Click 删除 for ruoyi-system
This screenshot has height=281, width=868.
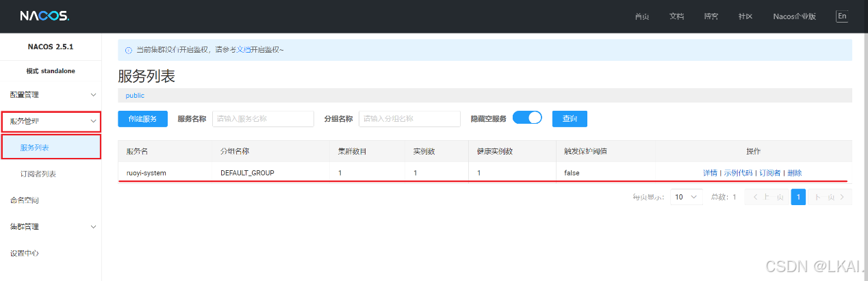tap(794, 173)
